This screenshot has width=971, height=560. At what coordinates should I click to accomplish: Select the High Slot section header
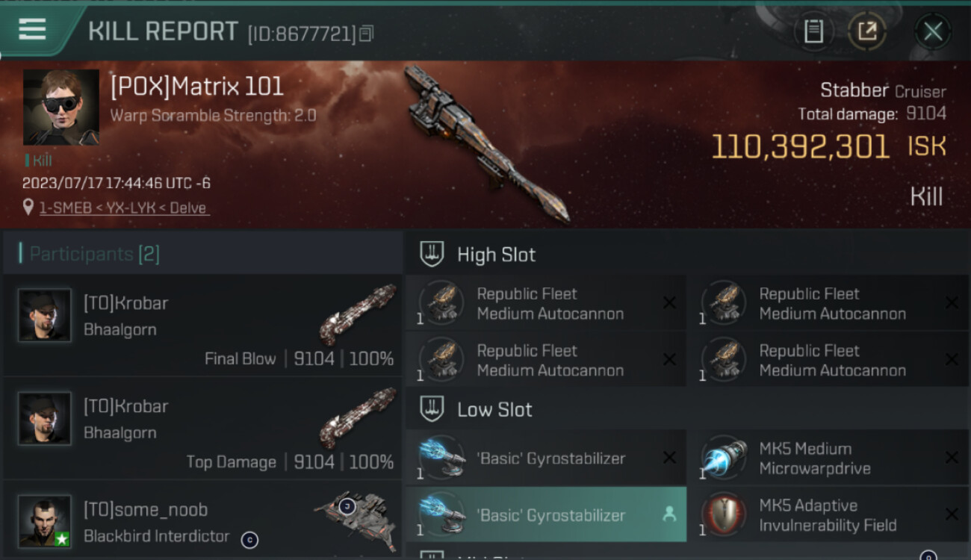point(687,255)
